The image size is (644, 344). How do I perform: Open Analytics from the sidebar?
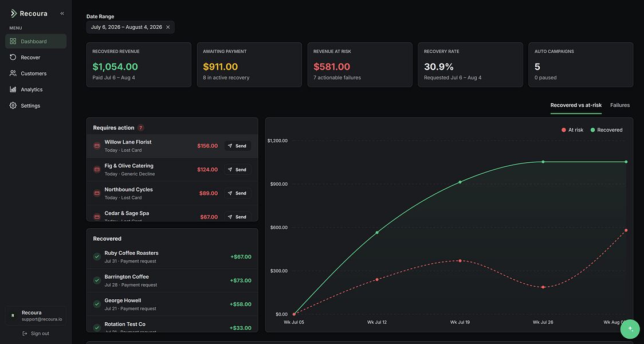click(36, 89)
